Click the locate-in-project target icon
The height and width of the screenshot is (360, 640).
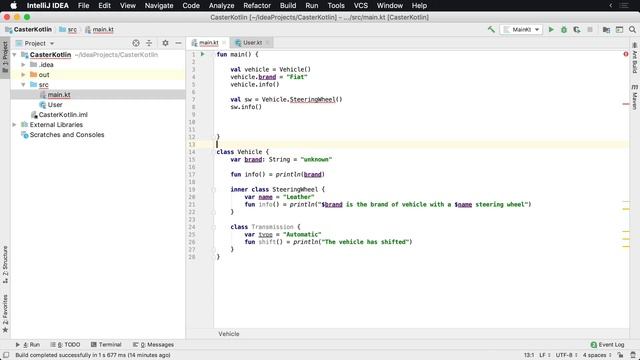pos(136,43)
